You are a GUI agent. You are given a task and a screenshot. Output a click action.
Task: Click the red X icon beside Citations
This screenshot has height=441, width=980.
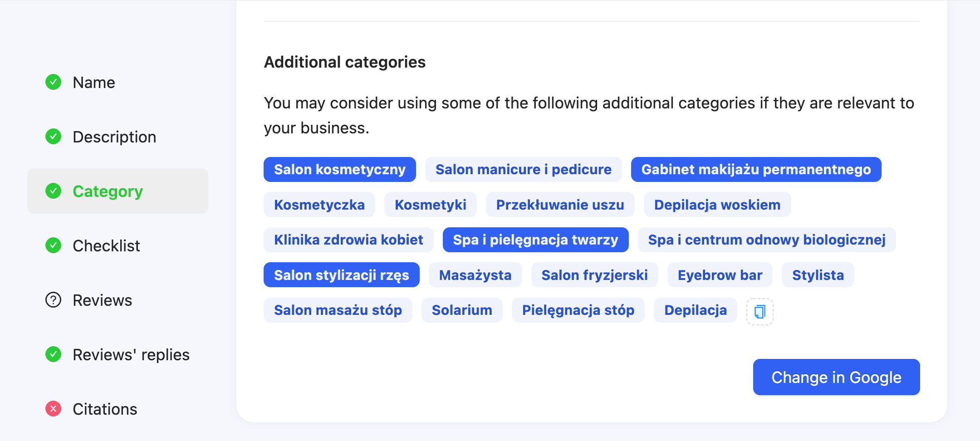click(54, 409)
